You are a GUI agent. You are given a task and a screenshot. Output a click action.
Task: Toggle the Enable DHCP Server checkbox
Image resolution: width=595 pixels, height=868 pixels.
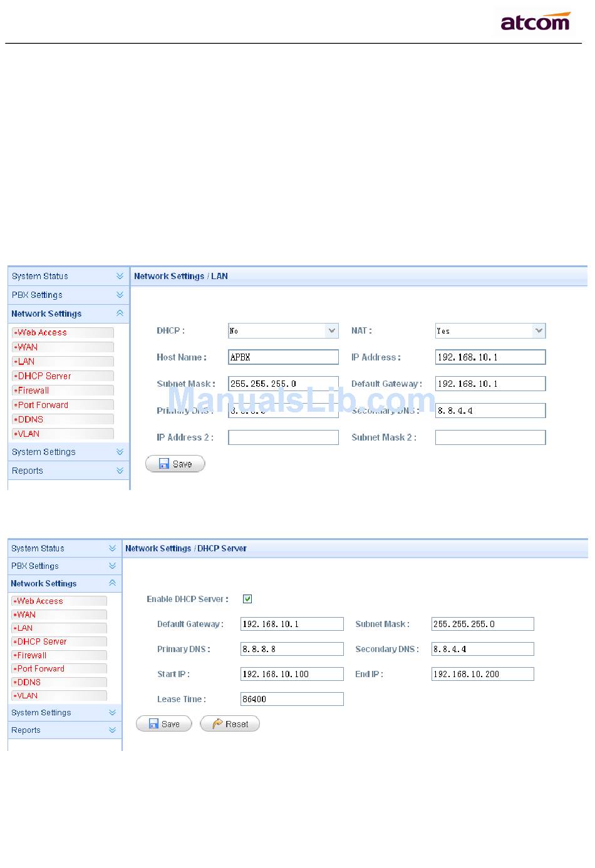[x=247, y=599]
